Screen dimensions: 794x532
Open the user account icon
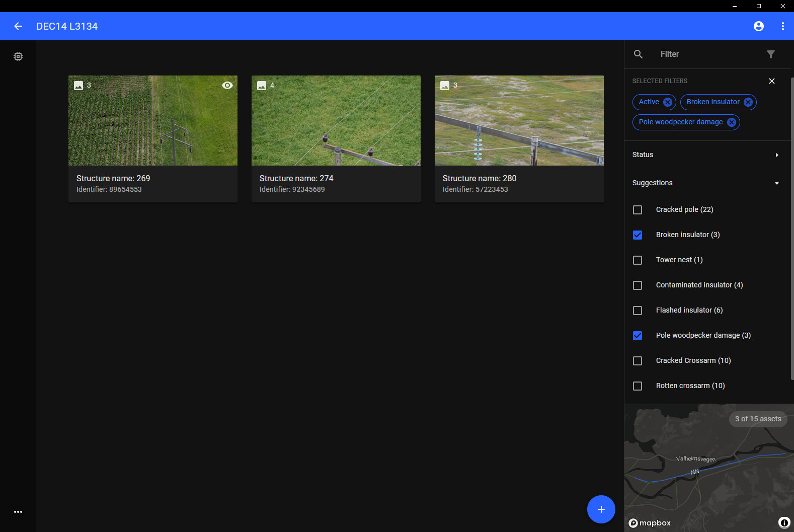pyautogui.click(x=759, y=26)
